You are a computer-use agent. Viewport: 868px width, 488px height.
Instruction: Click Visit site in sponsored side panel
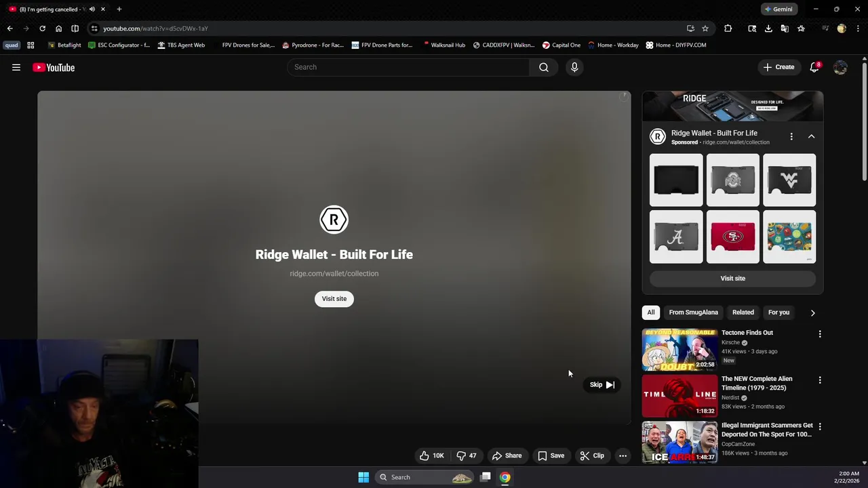[x=732, y=278]
